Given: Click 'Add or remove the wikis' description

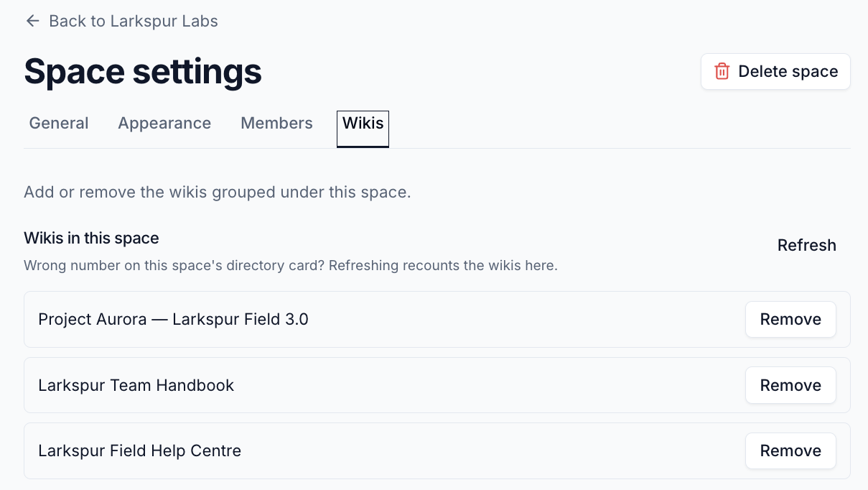Looking at the screenshot, I should 217,193.
